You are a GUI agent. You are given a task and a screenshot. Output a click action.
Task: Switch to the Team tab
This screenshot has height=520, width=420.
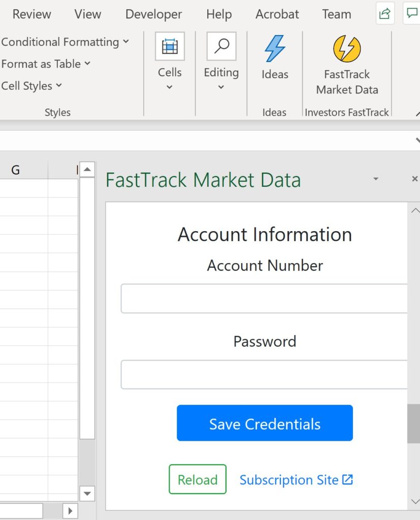[x=336, y=14]
